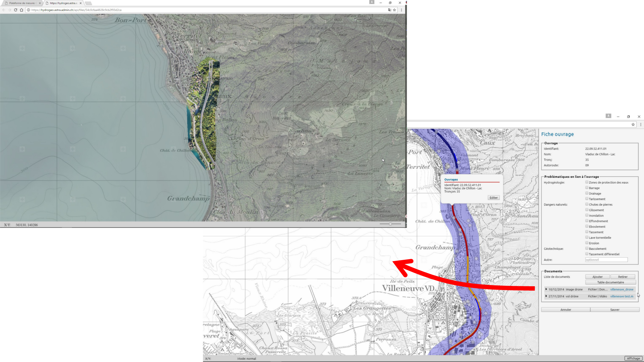Check the Eboulement checkbox
The height and width of the screenshot is (362, 644).
[x=587, y=226]
